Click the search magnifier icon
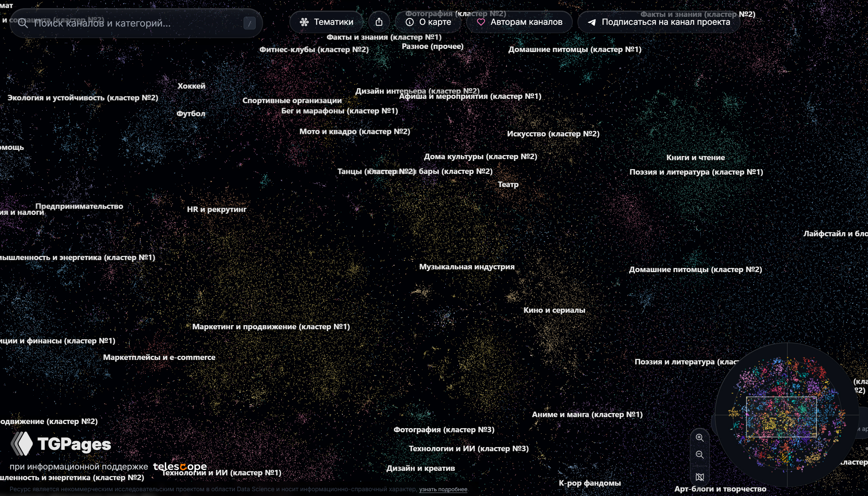 coord(23,23)
